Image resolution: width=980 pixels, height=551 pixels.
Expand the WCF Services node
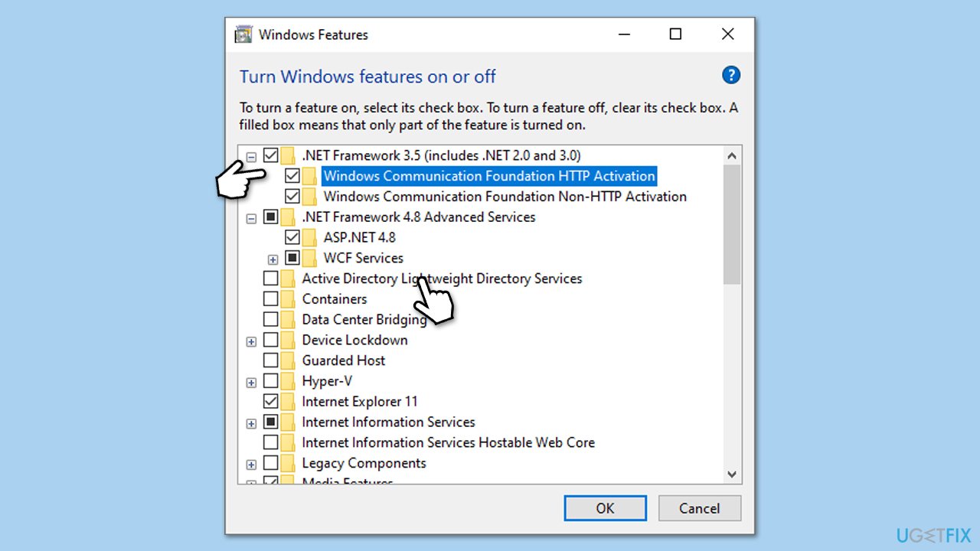(273, 259)
